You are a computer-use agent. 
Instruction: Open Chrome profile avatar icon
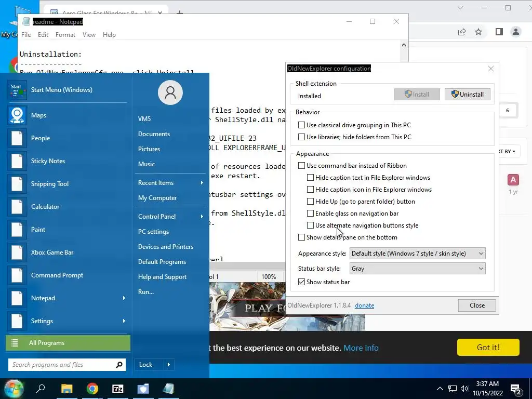tap(516, 32)
